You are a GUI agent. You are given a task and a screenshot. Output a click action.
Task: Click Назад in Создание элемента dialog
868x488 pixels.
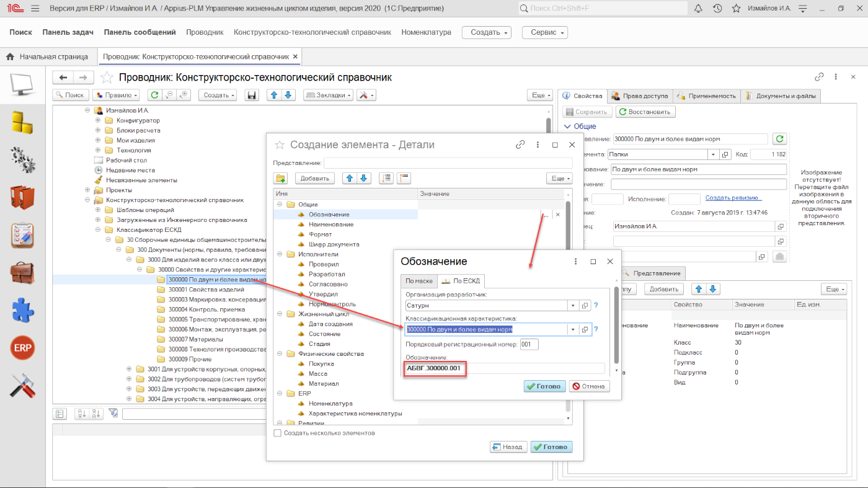(x=508, y=446)
